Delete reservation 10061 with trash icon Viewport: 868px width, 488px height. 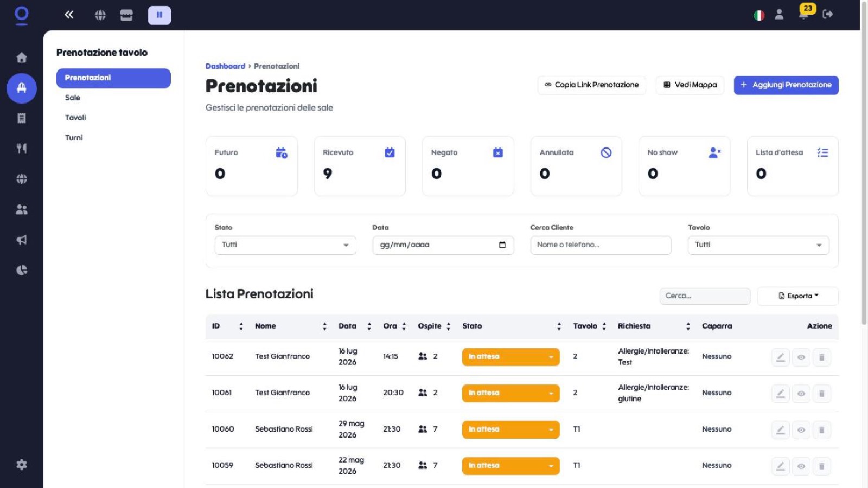coord(822,394)
